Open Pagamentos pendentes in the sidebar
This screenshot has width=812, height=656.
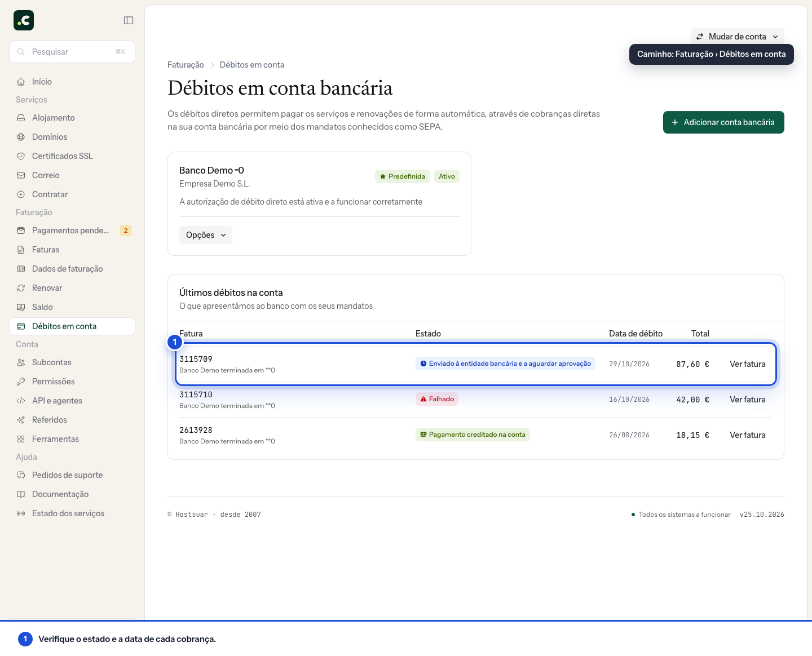[72, 231]
